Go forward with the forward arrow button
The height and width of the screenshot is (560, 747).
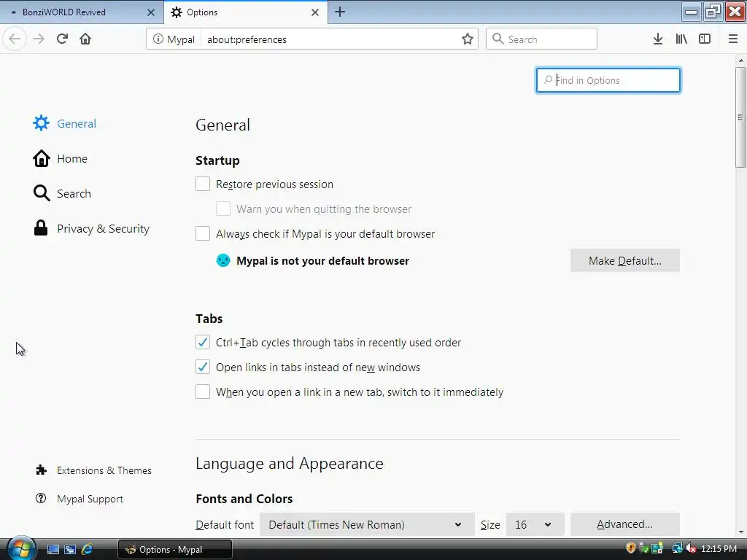click(x=39, y=39)
